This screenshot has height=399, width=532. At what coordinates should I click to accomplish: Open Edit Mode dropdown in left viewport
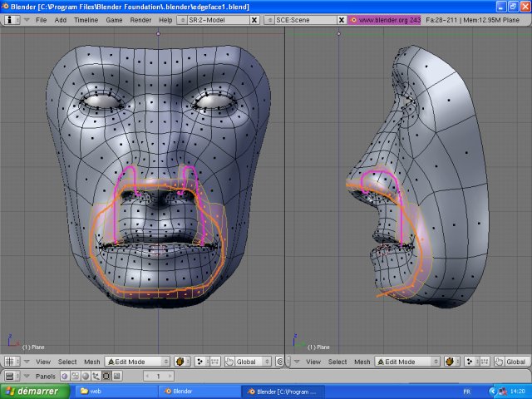pos(136,362)
